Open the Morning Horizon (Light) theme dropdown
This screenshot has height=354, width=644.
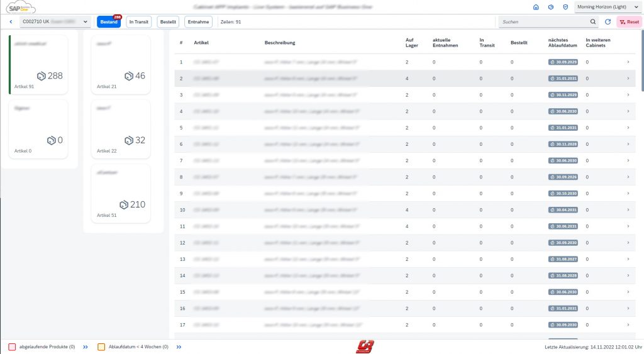click(x=607, y=7)
